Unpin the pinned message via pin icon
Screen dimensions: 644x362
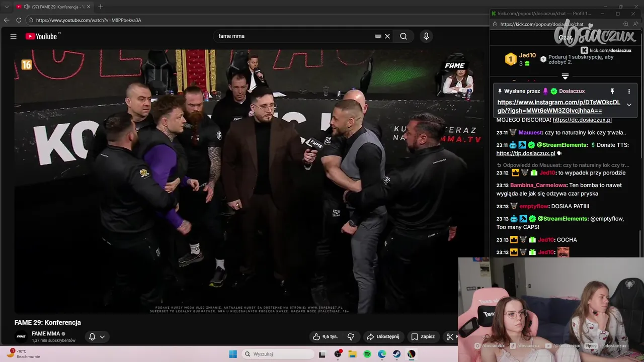pos(612,92)
